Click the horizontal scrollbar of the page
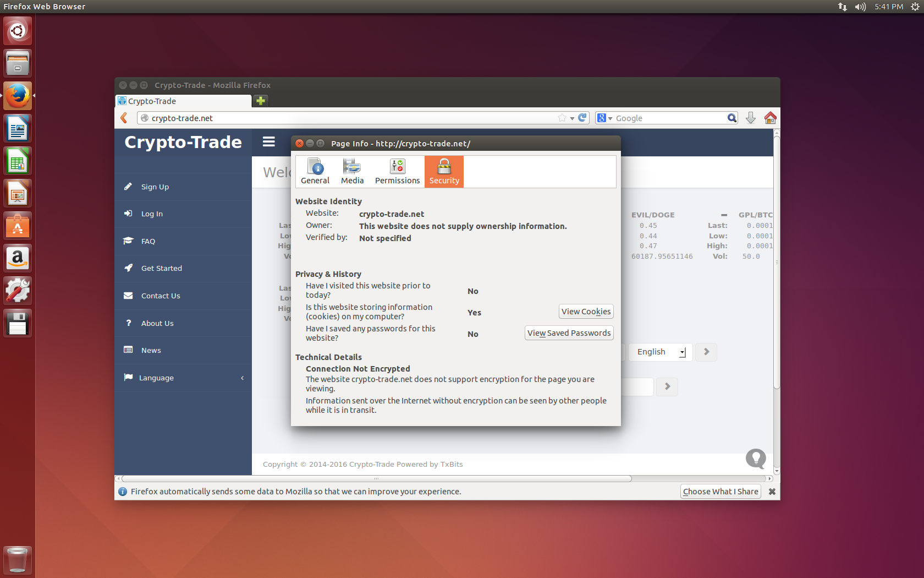Viewport: 924px width, 578px height. point(376,478)
